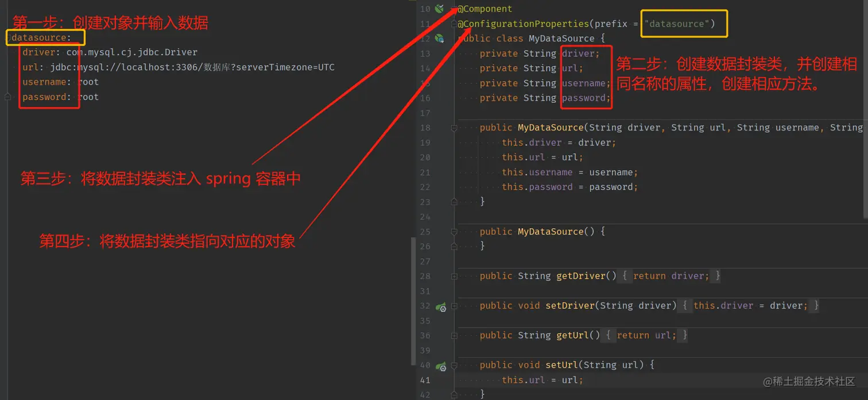Expand the folded getDriver() method
Image resolution: width=868 pixels, height=400 pixels.
454,276
